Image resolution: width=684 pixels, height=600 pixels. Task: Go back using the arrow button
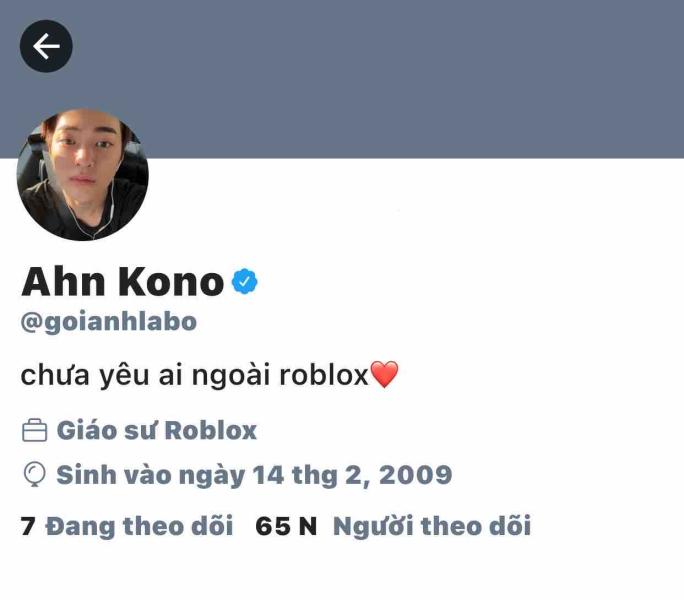pos(46,46)
